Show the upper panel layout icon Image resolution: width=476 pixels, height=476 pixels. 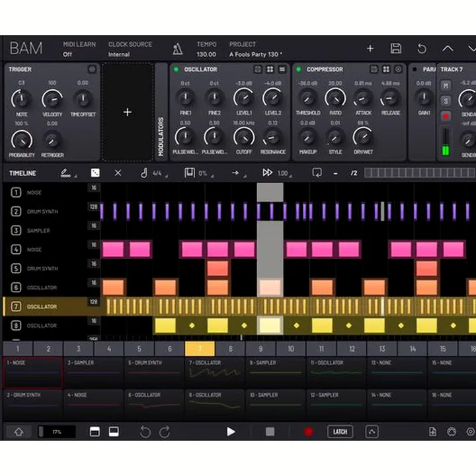95,432
